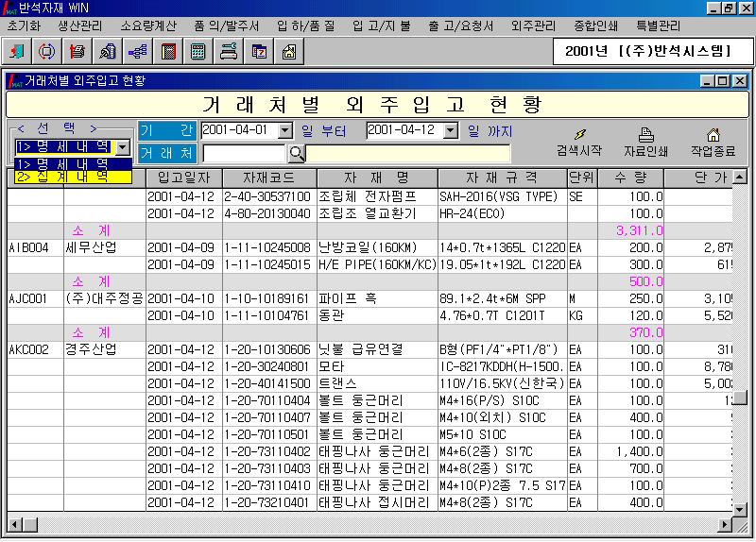Click the notebook toolbar icon
Viewport: 756px width, 542px height.
pos(167,51)
